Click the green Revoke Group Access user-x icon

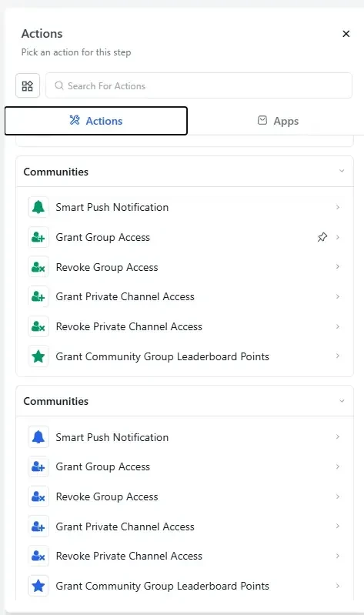point(38,267)
